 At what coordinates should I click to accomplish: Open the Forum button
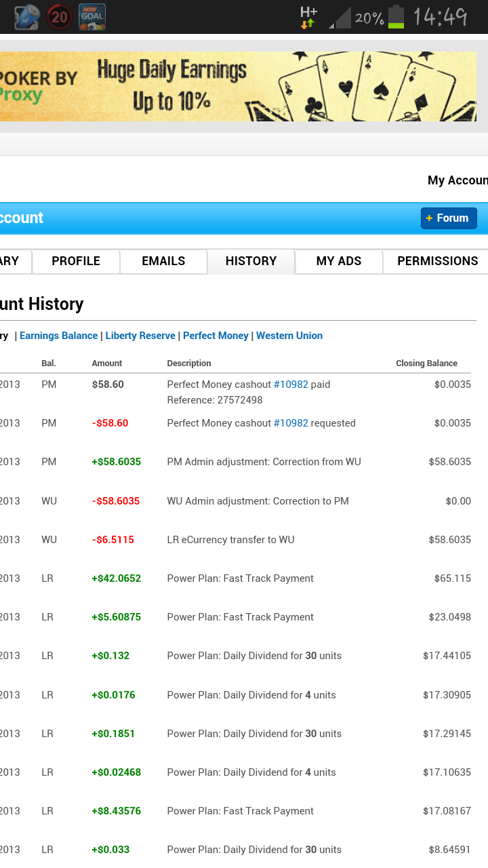pyautogui.click(x=449, y=218)
